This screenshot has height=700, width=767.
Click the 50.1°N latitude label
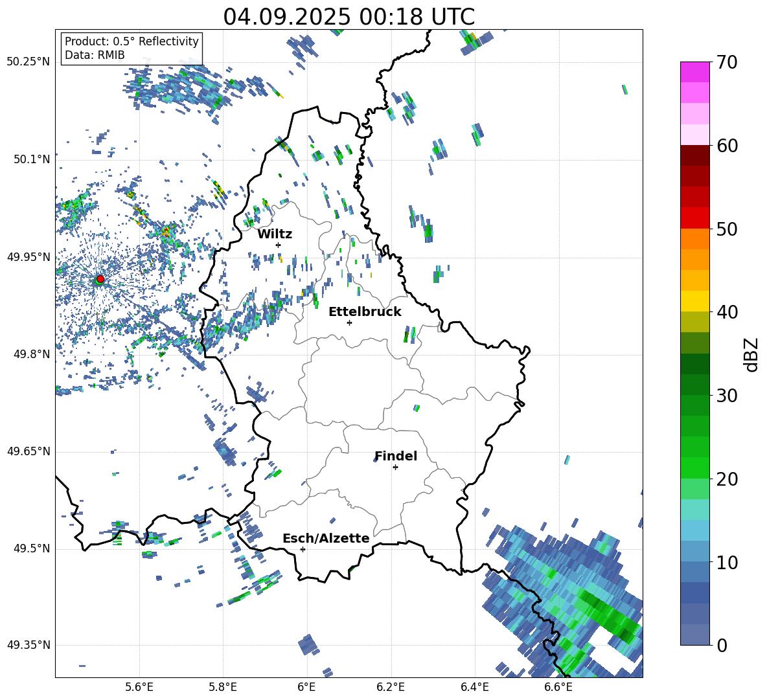point(31,159)
